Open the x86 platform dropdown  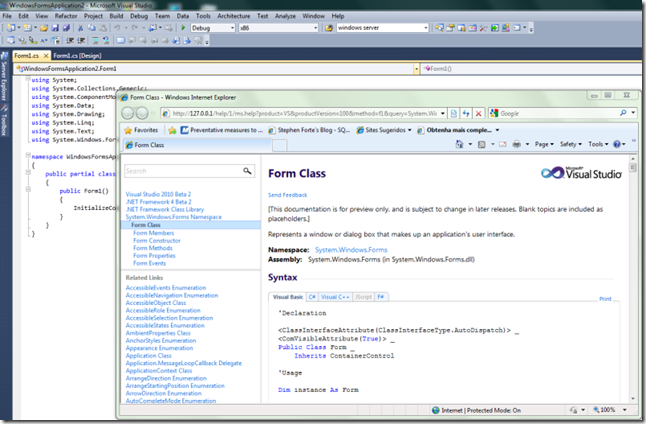coord(279,28)
